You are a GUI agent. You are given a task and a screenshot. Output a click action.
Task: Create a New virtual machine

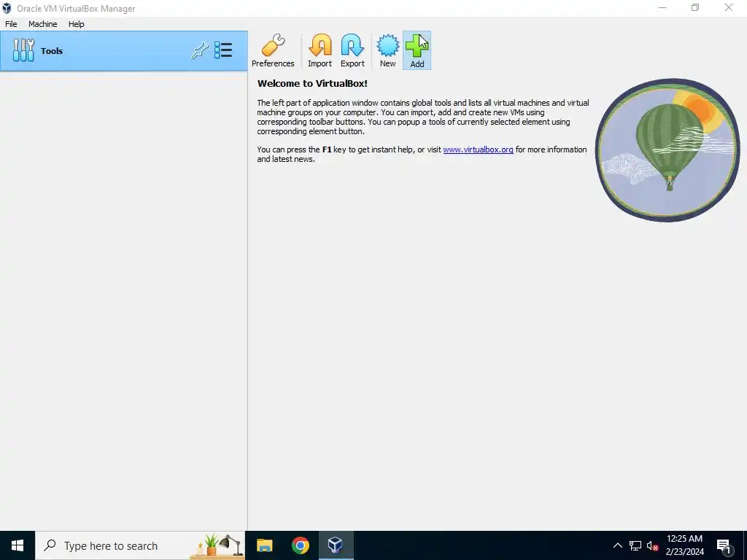[388, 50]
